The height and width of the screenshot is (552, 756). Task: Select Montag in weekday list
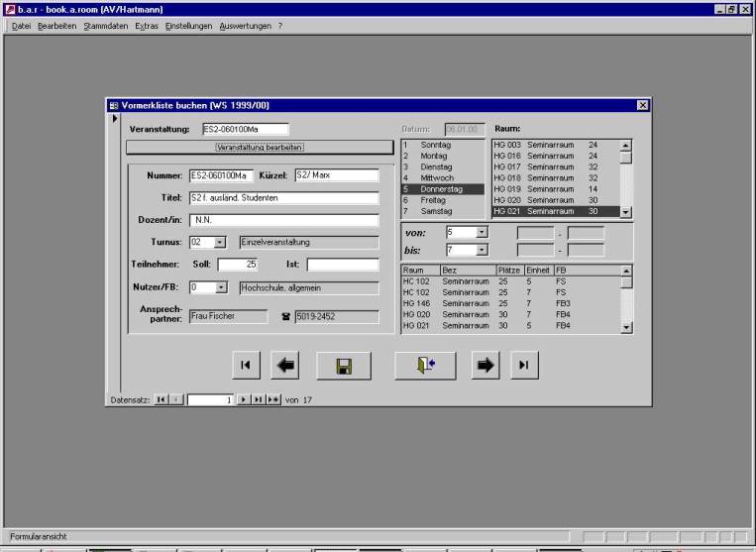(x=442, y=156)
